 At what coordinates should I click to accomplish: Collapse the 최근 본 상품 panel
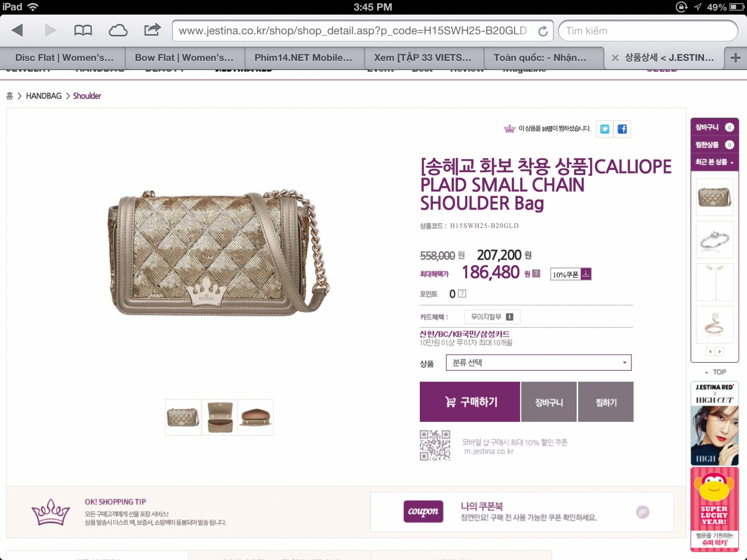click(x=715, y=162)
